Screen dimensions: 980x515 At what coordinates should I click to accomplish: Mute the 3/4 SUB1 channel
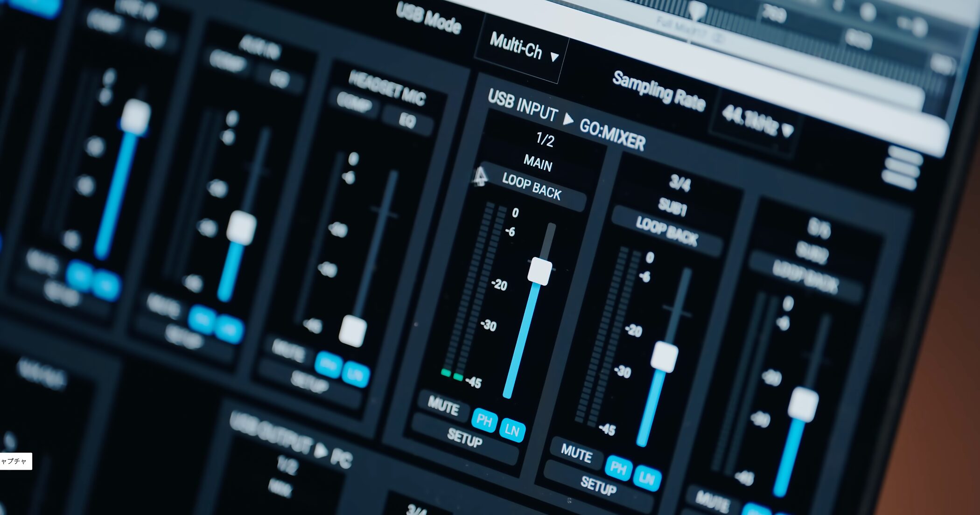click(x=576, y=452)
